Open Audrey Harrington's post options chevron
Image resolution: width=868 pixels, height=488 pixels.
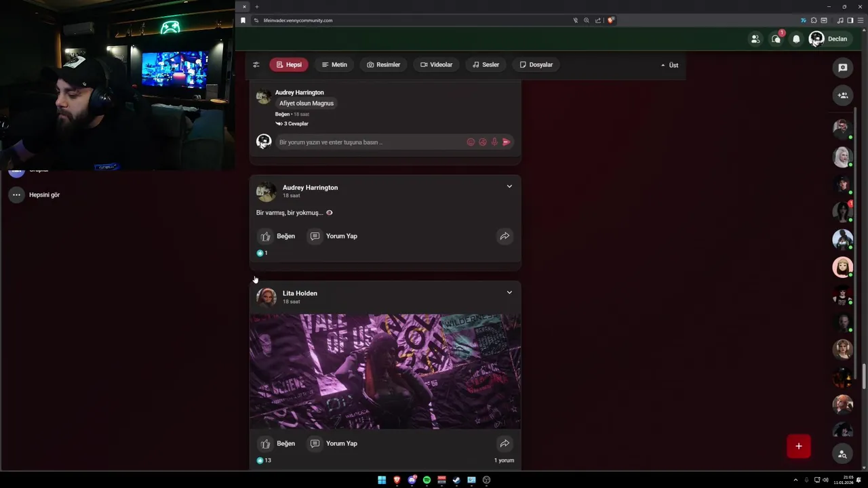pos(509,186)
